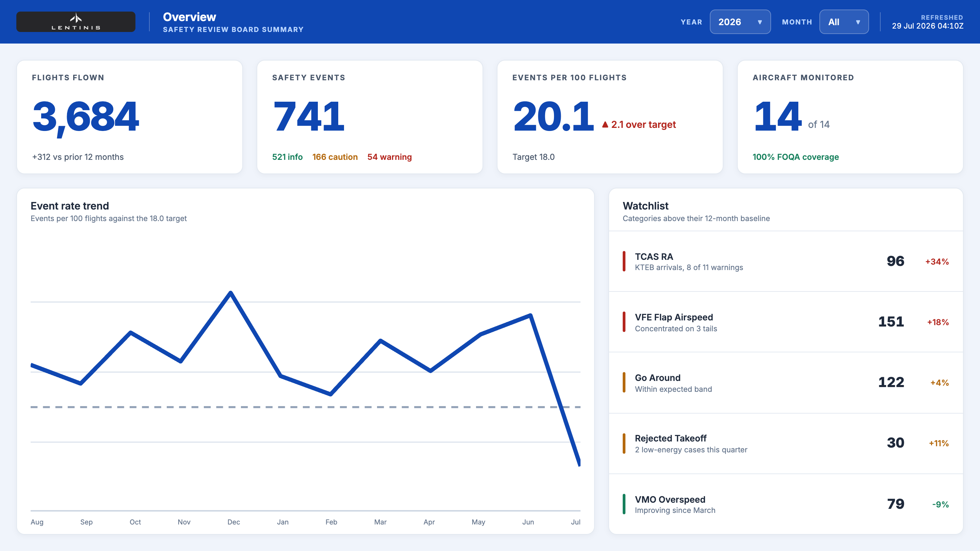This screenshot has width=980, height=551.
Task: Click the refreshed timestamp 29 Jul 2026 04:10Z
Action: coord(928,26)
